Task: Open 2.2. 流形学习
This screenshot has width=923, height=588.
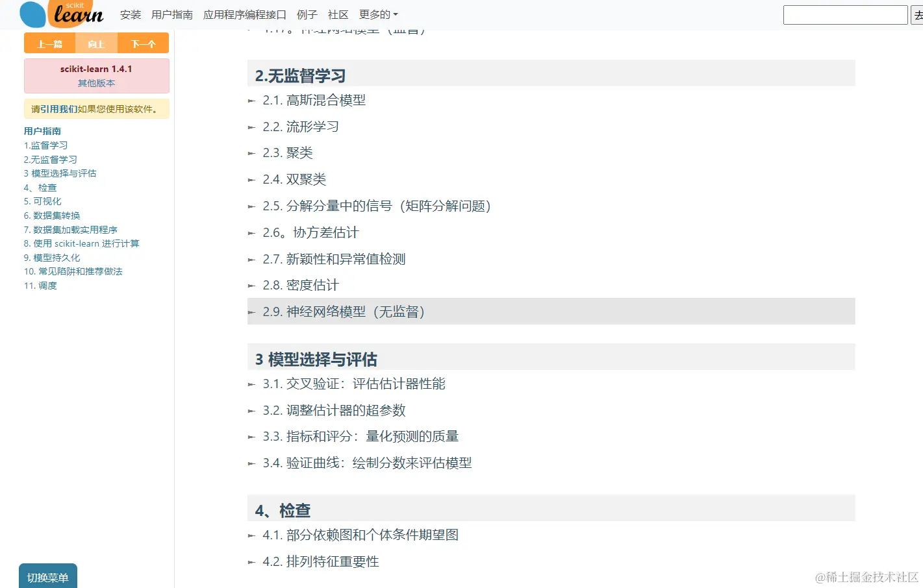Action: coord(301,127)
